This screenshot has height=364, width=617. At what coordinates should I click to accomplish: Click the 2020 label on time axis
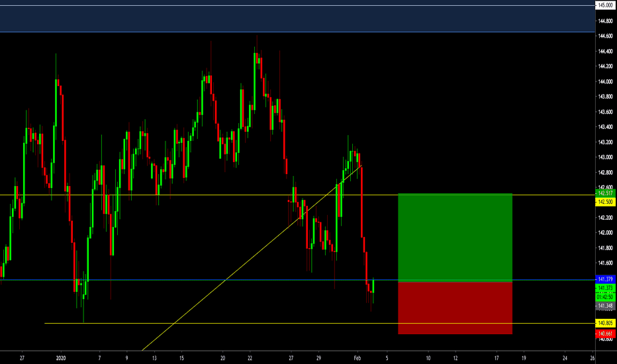61,358
